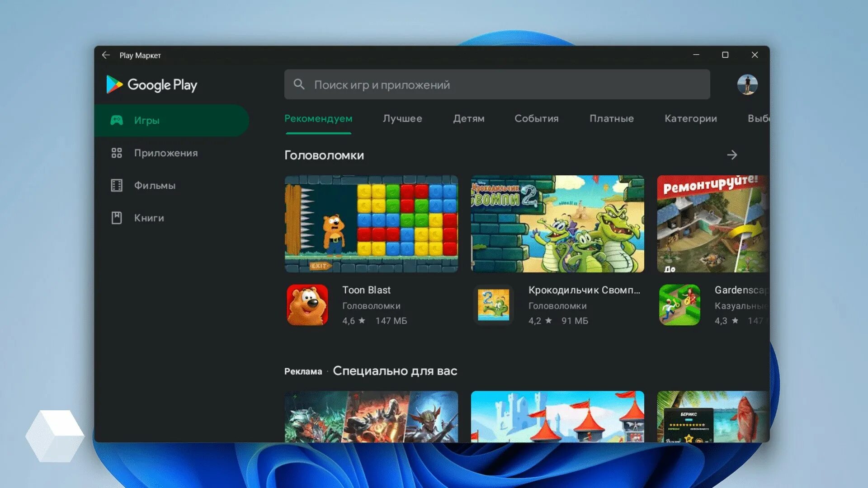Click the search magnifier icon
The width and height of the screenshot is (868, 488).
[x=299, y=84]
